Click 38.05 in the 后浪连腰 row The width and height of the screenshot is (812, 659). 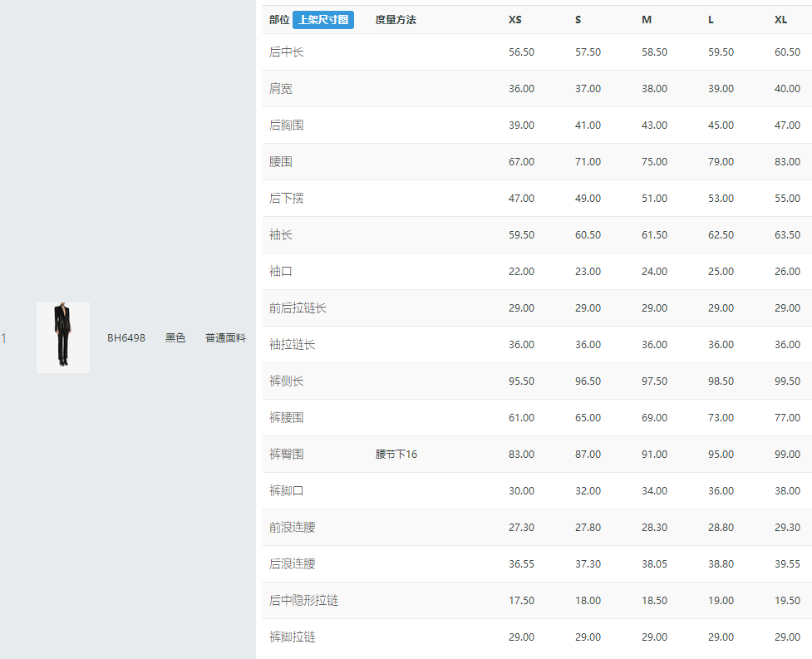(655, 564)
